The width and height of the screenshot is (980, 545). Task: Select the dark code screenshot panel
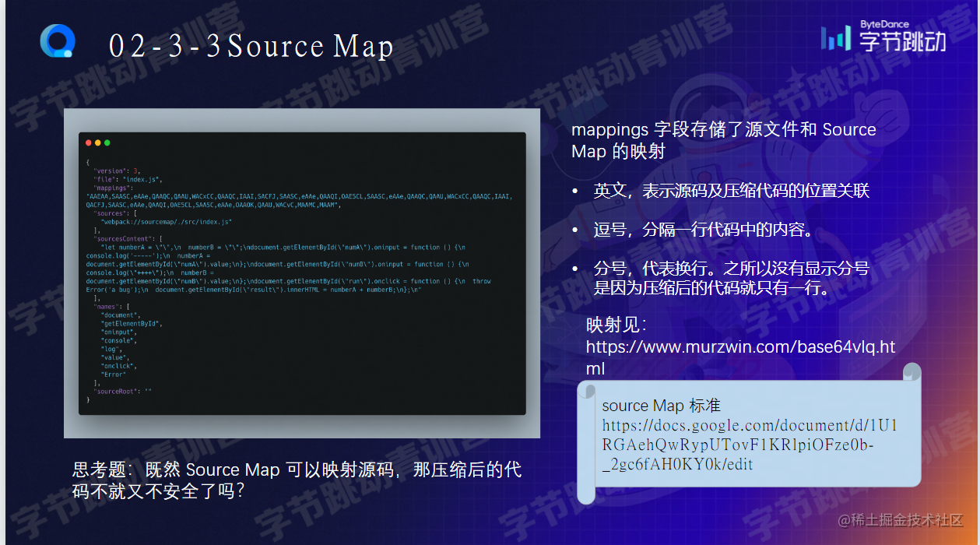[302, 273]
